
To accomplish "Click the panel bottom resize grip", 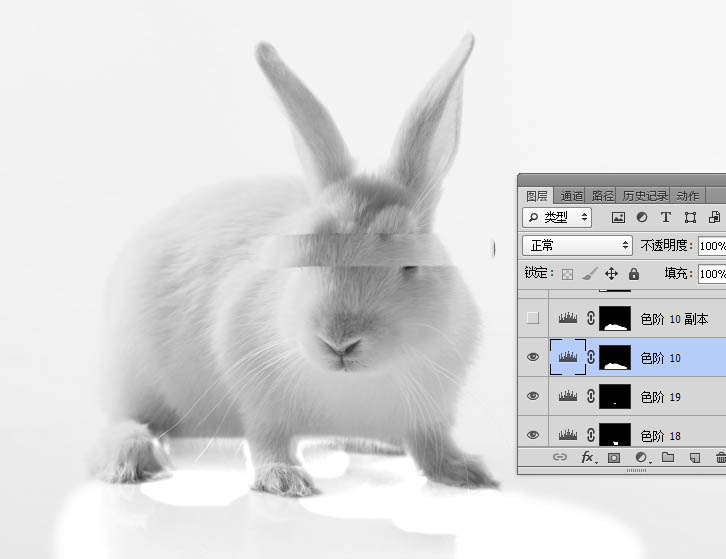I will 637,470.
